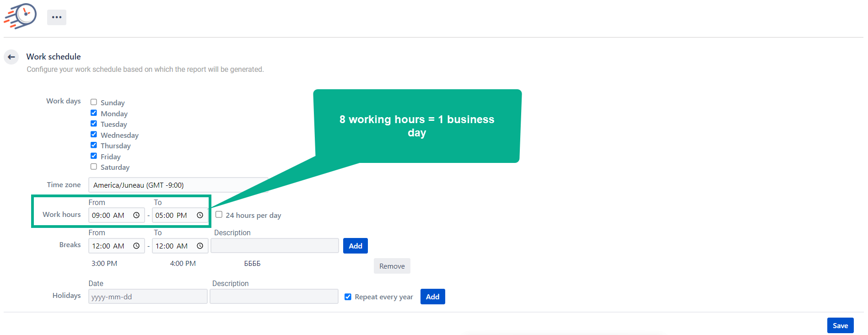Open the three-dots more menu

(57, 17)
